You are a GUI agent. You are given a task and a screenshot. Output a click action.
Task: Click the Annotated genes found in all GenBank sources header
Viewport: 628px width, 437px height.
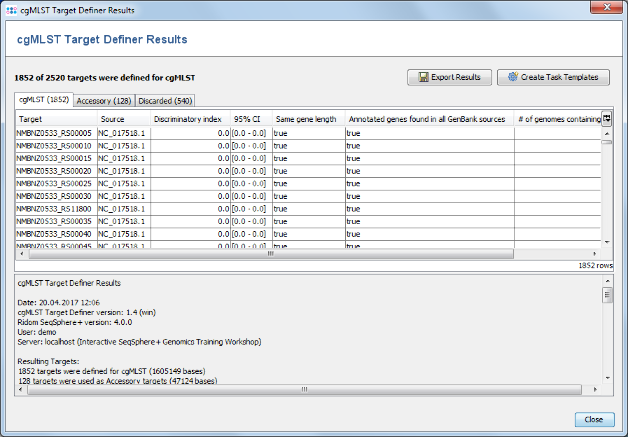pos(430,119)
